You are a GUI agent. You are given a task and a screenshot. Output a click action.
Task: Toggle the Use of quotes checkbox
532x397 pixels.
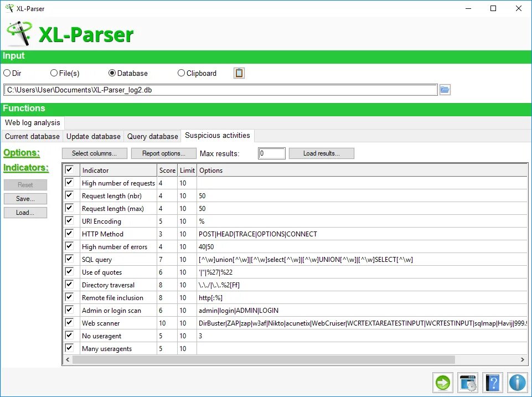(69, 271)
